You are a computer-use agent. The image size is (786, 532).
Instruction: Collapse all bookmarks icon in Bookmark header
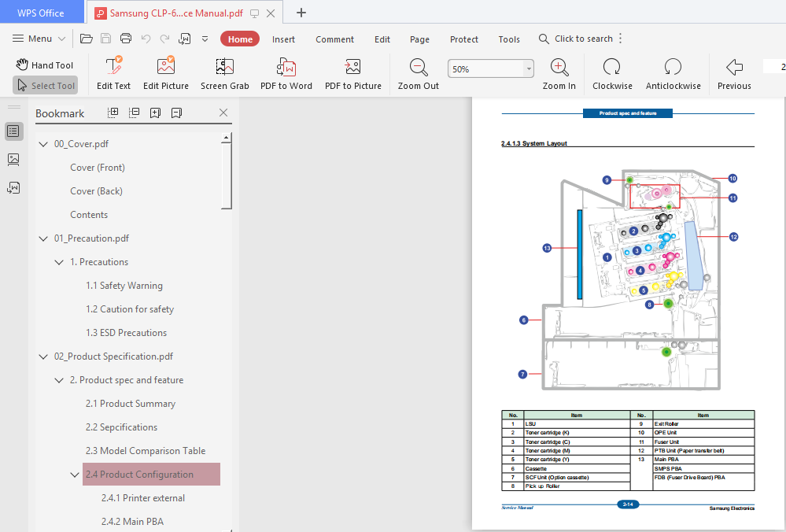coord(134,113)
